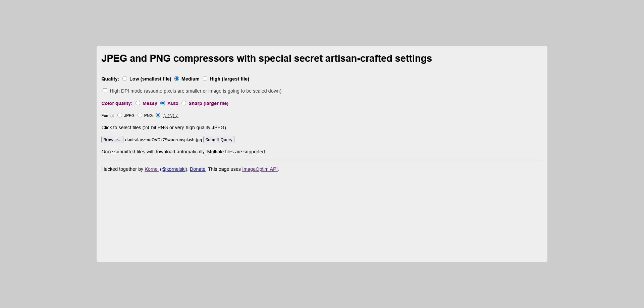
Task: Enable High DPI mode checkbox
Action: point(105,91)
